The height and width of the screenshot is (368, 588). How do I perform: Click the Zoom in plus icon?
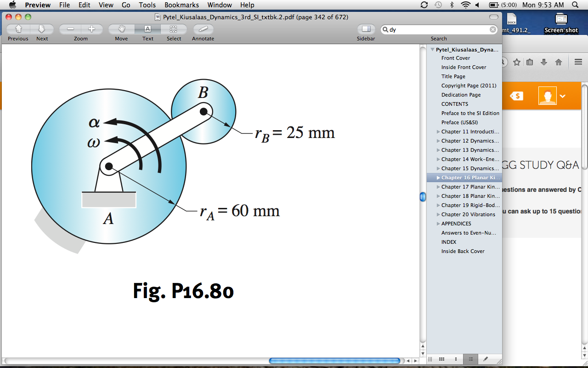coord(92,29)
